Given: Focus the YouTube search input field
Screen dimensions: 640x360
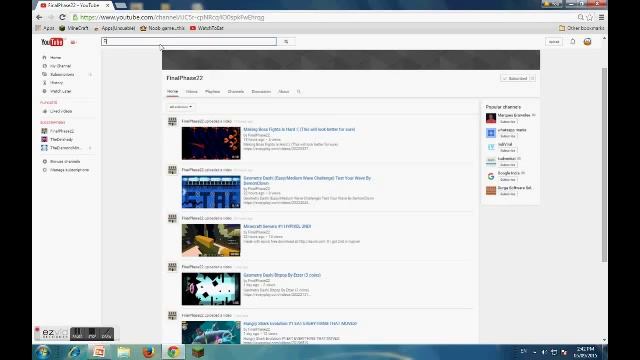Looking at the screenshot, I should click(189, 42).
